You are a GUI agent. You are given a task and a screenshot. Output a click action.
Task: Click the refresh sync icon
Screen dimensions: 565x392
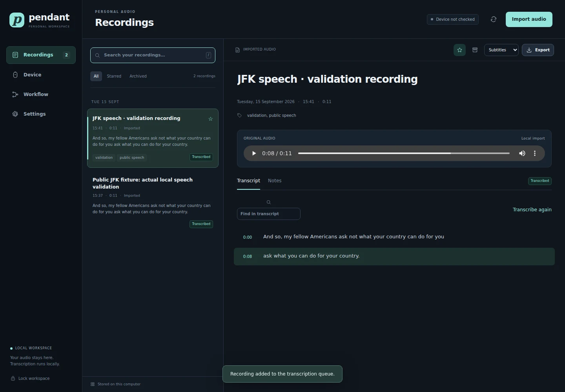[494, 19]
